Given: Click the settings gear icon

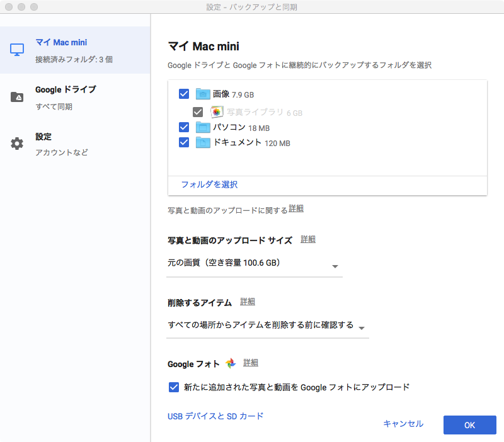Looking at the screenshot, I should 17,144.
